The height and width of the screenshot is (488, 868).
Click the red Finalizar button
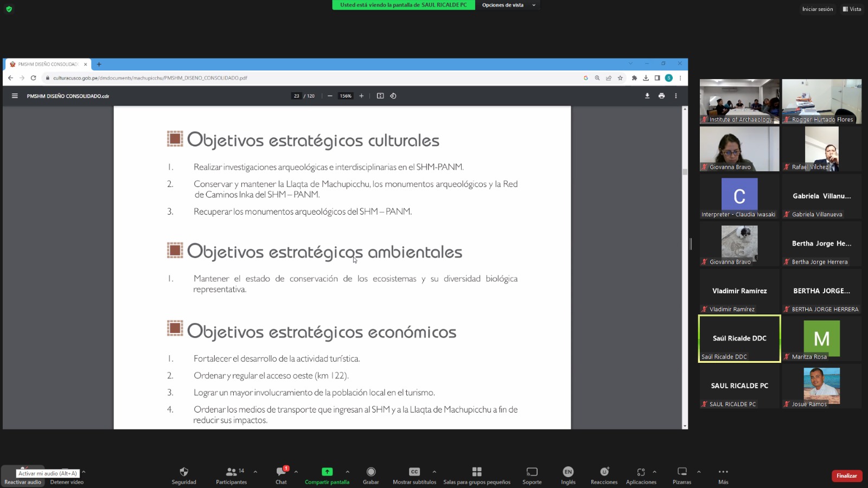pyautogui.click(x=847, y=476)
